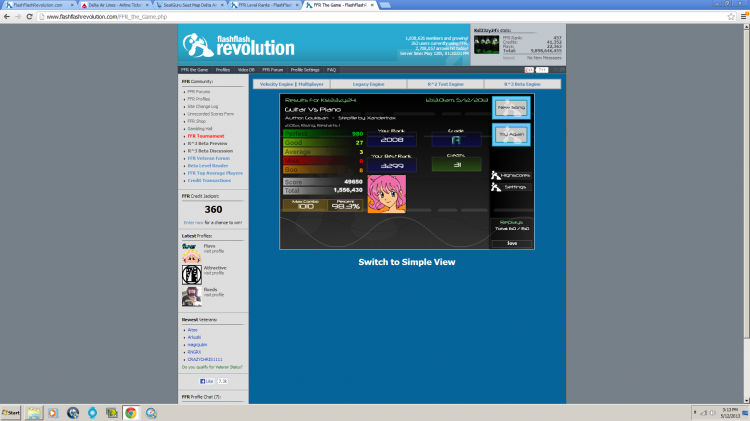
Task: Open Windows Explorer from the taskbar
Action: [33, 413]
